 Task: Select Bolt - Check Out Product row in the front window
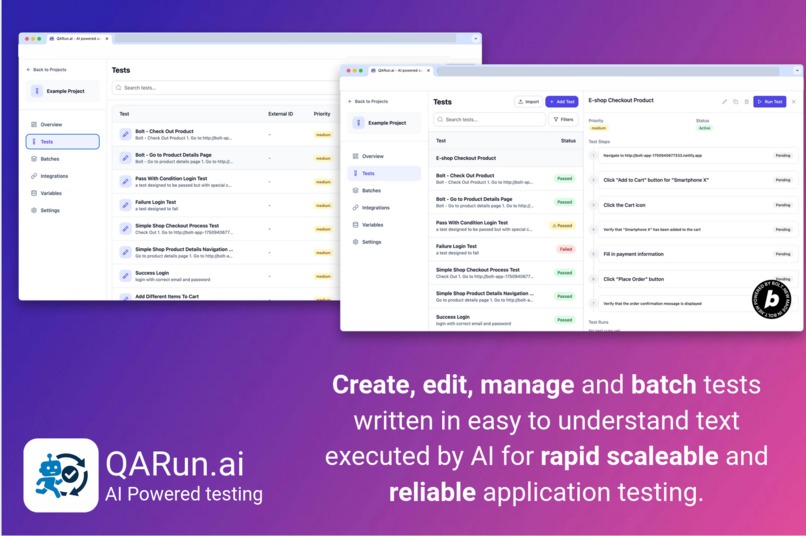[506, 178]
